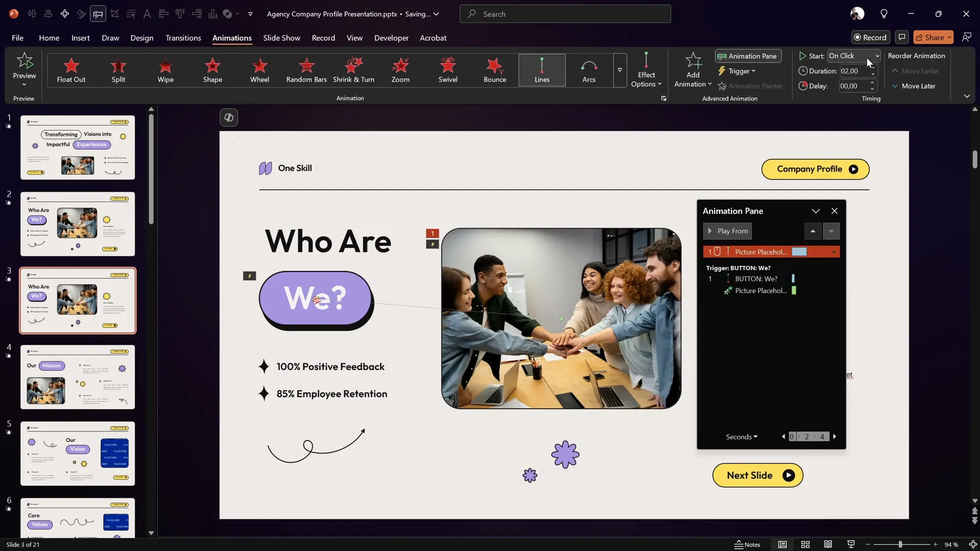Open Slide Sorter view in status bar
This screenshot has width=980, height=551.
(805, 544)
